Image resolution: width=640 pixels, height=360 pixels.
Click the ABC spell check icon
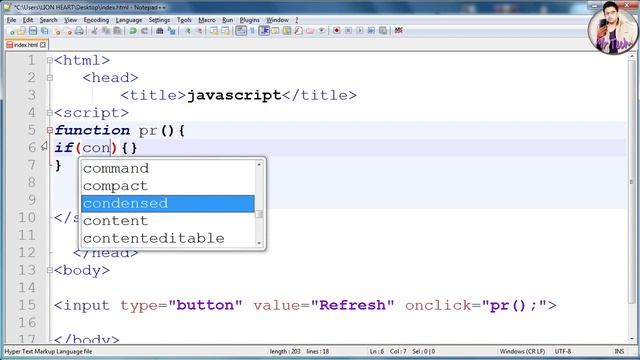pyautogui.click(x=398, y=31)
